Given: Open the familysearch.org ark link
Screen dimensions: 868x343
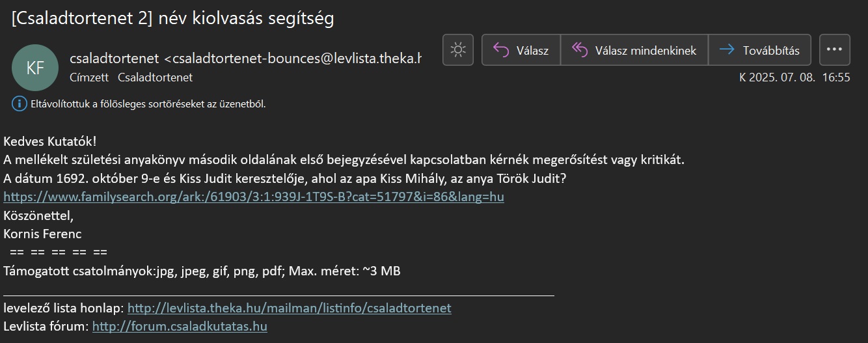Looking at the screenshot, I should (254, 197).
